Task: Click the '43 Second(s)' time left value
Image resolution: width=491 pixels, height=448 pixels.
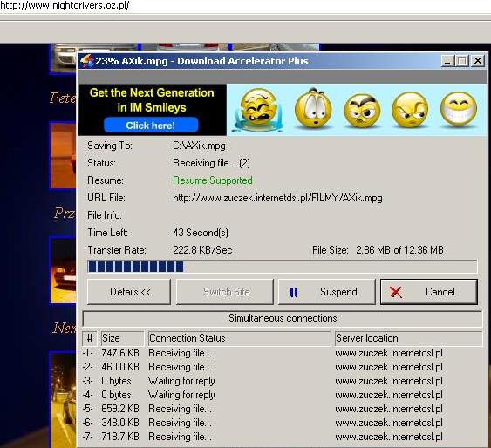Action: [201, 233]
